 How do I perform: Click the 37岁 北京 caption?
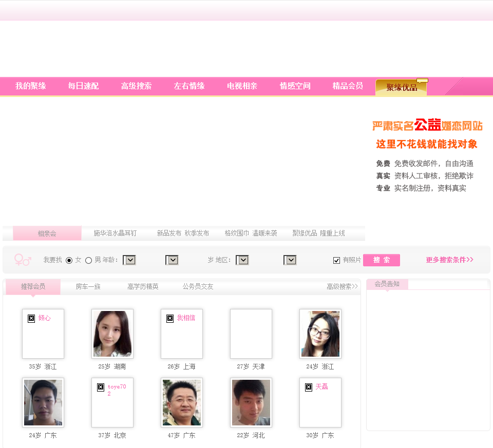(x=112, y=436)
